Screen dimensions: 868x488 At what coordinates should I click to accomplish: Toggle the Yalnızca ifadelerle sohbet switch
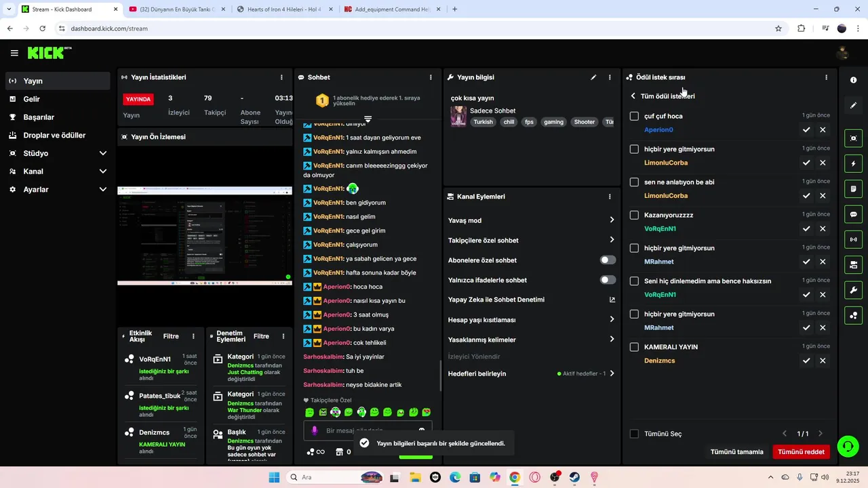608,280
